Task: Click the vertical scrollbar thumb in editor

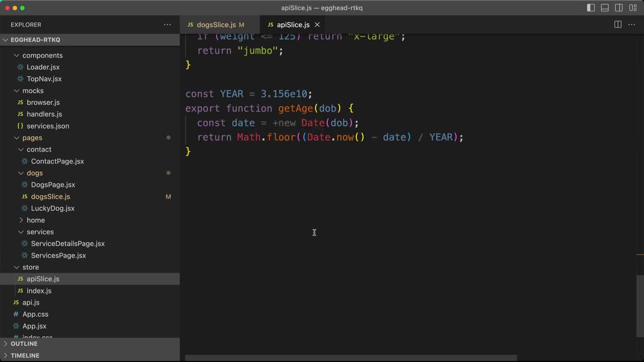Action: coord(640,306)
